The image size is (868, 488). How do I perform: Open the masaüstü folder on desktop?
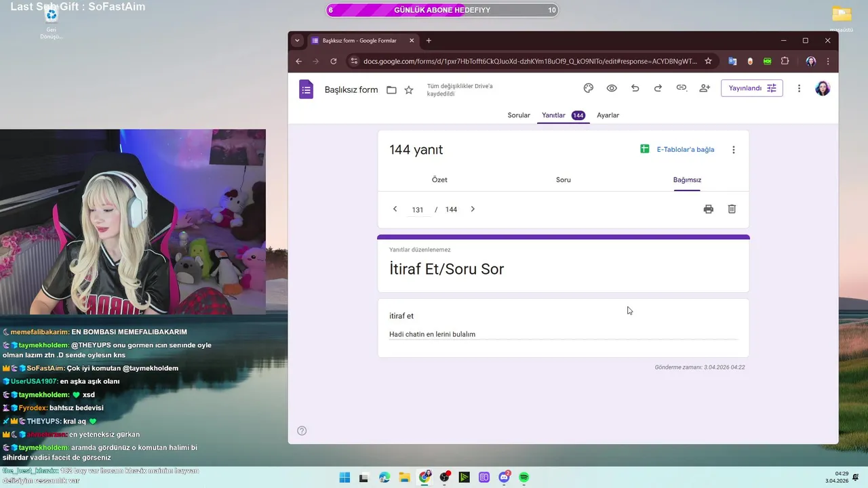[842, 19]
